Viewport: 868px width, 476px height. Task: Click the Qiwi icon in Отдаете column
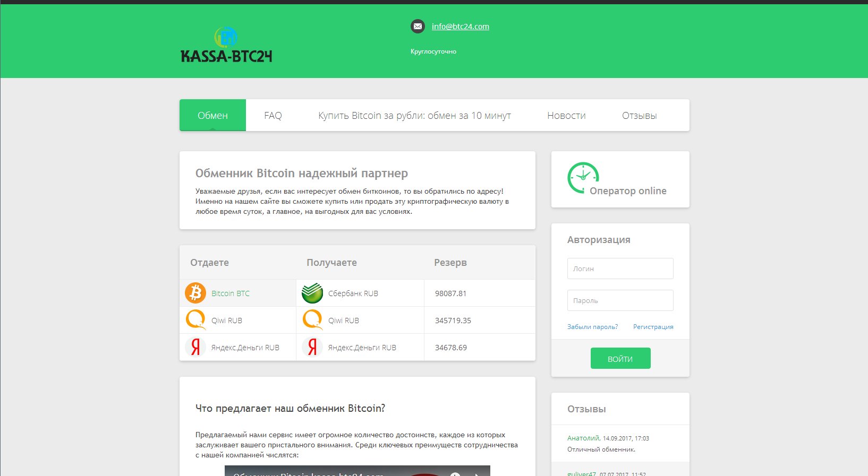[x=195, y=320]
